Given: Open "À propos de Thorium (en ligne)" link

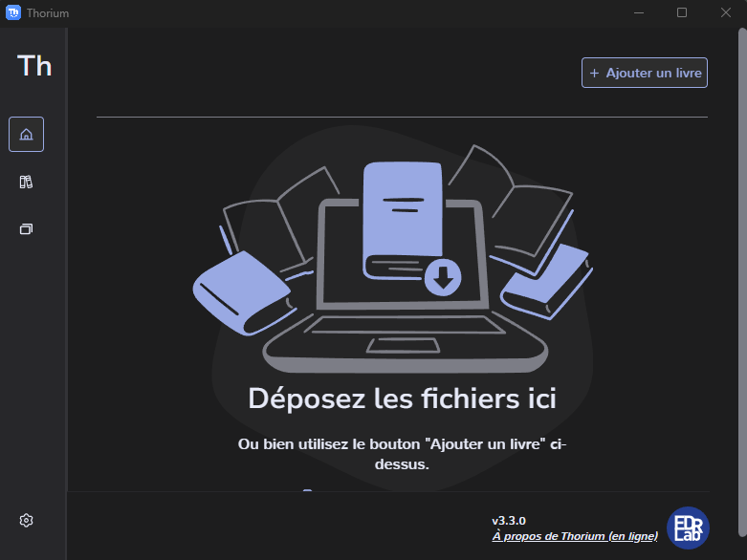Looking at the screenshot, I should tap(575, 537).
